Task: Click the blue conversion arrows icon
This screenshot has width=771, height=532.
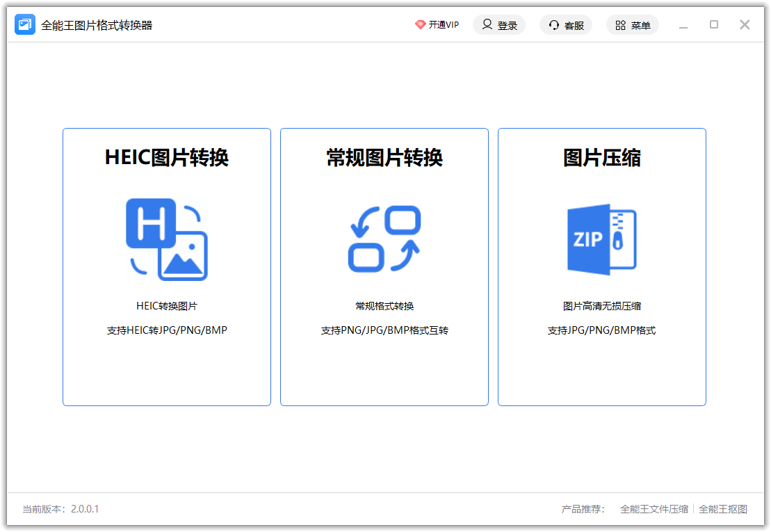Action: point(384,239)
